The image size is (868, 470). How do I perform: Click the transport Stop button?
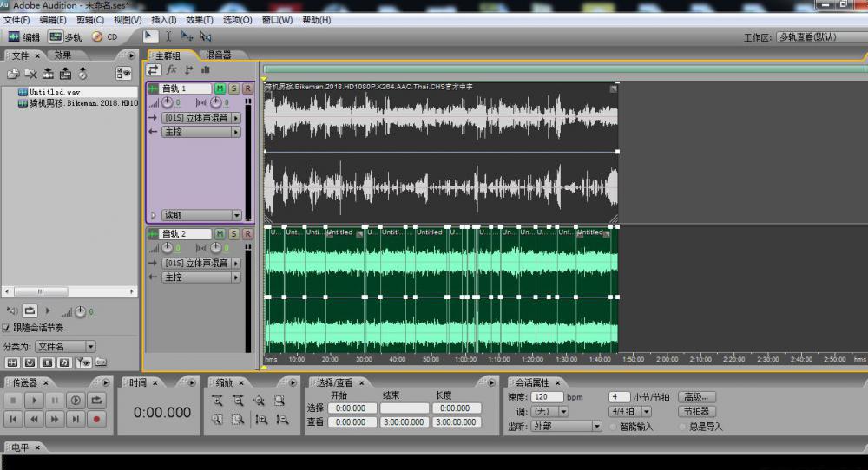coord(13,400)
